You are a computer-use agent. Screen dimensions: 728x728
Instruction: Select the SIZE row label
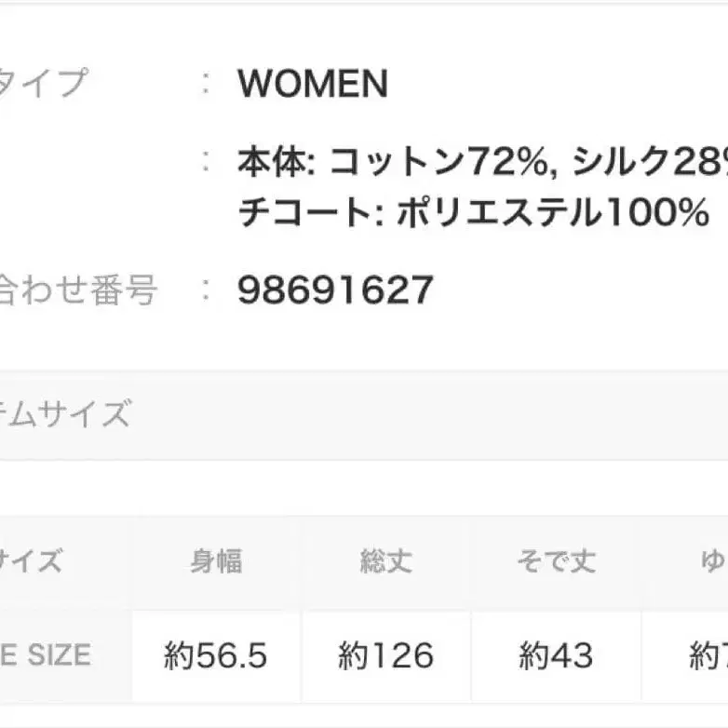45,655
